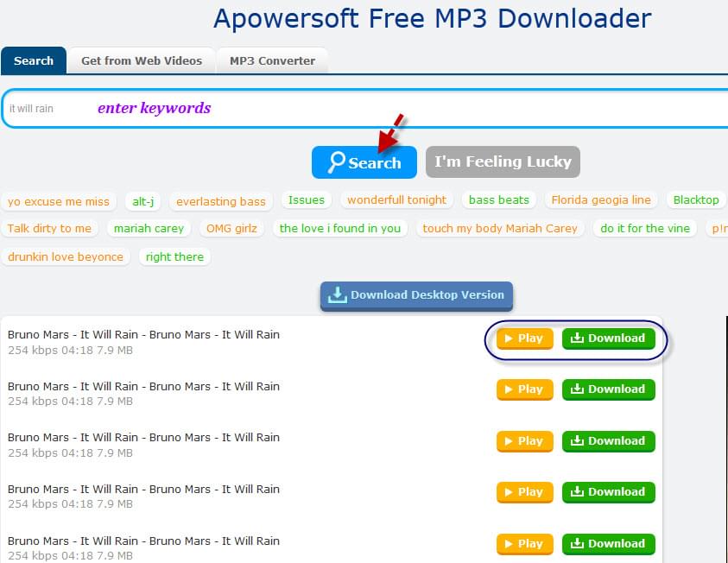Pick 'the love i found in you' tag

[x=340, y=228]
